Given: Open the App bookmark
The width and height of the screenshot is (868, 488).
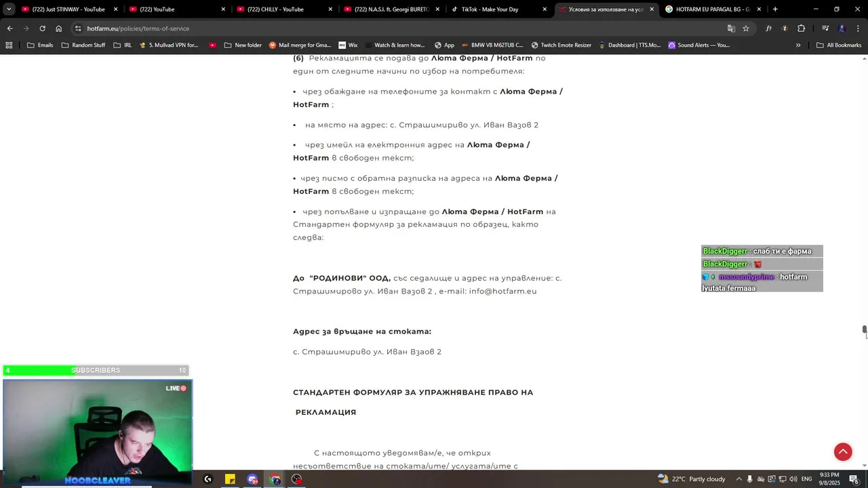Looking at the screenshot, I should 444,45.
